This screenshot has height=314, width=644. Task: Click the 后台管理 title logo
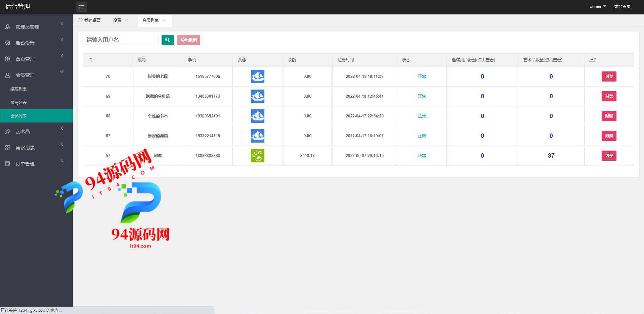click(18, 7)
